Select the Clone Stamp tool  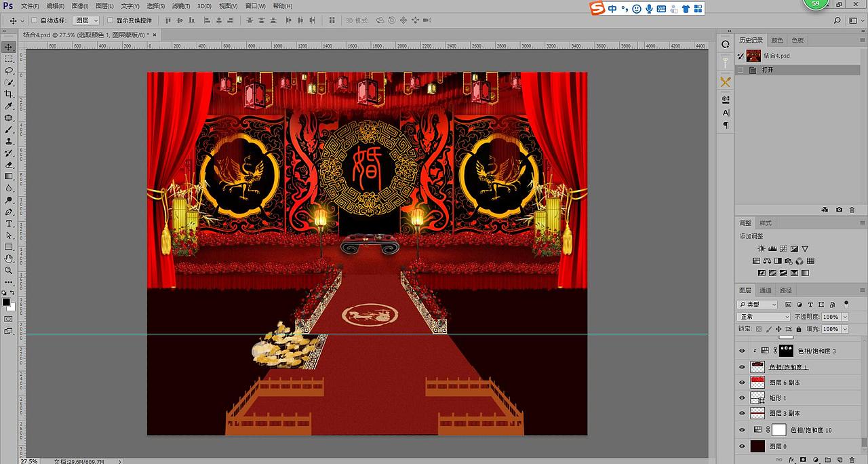pyautogui.click(x=9, y=141)
